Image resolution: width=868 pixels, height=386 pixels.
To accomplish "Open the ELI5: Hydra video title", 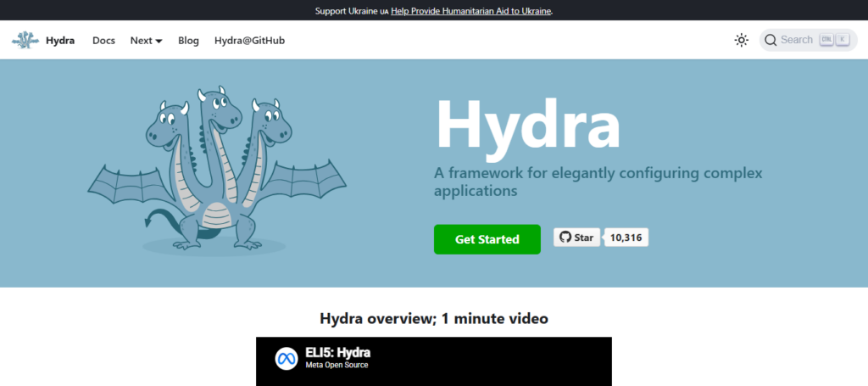I will pos(337,352).
